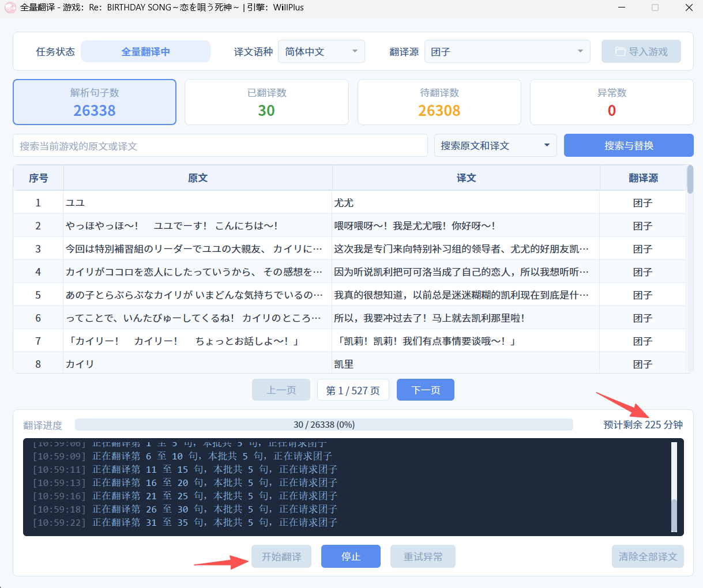Click the folder icon on 导入游戏 button
The image size is (703, 588).
click(x=620, y=51)
